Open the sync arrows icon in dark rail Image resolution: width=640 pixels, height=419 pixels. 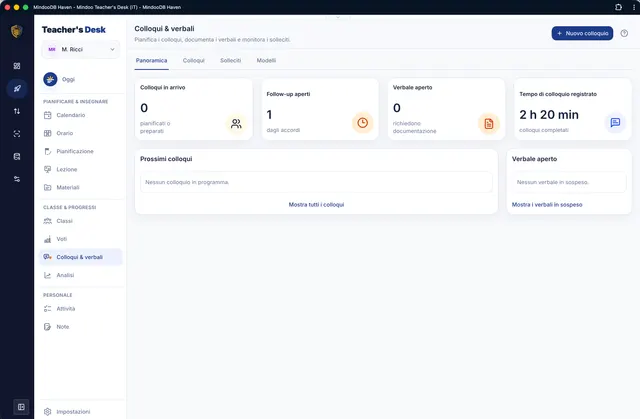(17, 111)
